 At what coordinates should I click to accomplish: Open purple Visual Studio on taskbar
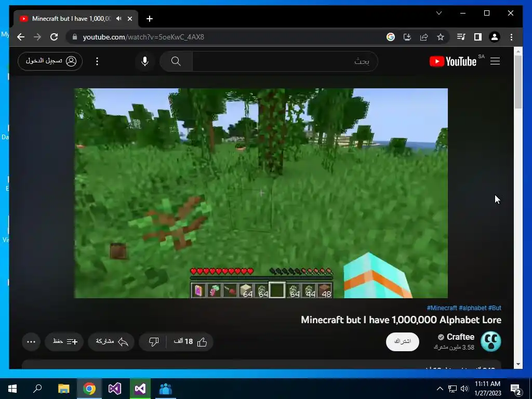(x=115, y=389)
